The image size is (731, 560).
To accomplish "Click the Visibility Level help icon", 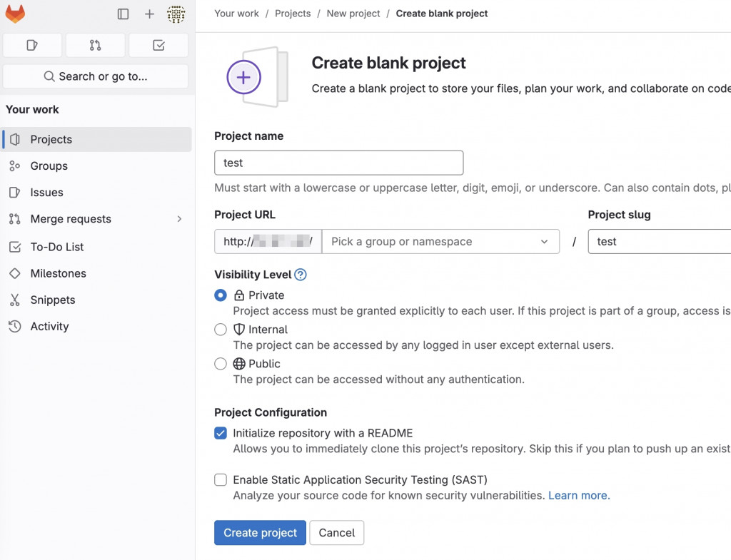I will click(x=301, y=275).
